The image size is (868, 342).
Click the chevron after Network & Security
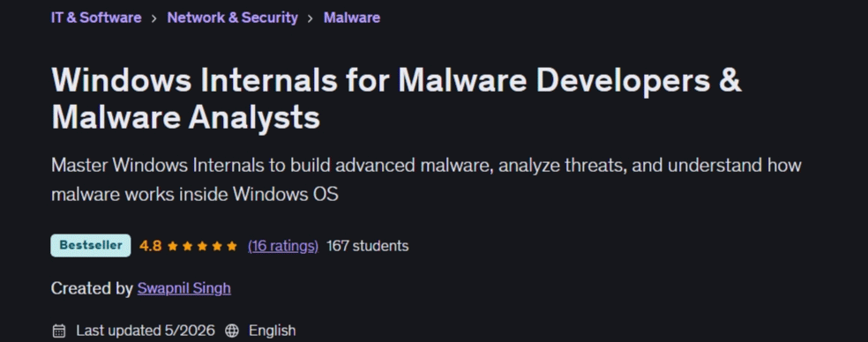(311, 19)
